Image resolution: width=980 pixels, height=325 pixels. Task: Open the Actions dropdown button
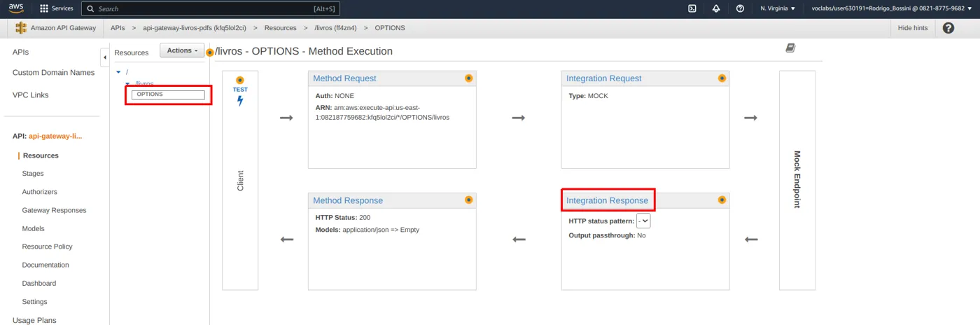[x=182, y=50]
